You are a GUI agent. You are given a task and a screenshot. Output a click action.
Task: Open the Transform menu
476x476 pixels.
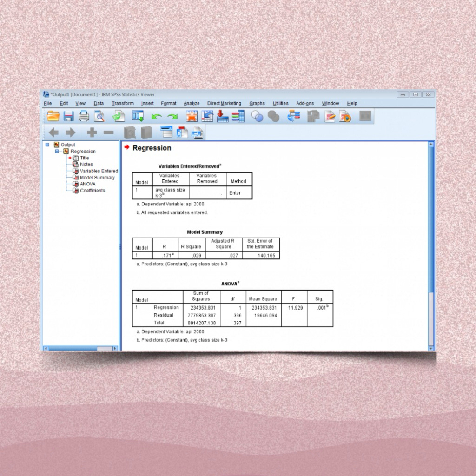point(123,104)
